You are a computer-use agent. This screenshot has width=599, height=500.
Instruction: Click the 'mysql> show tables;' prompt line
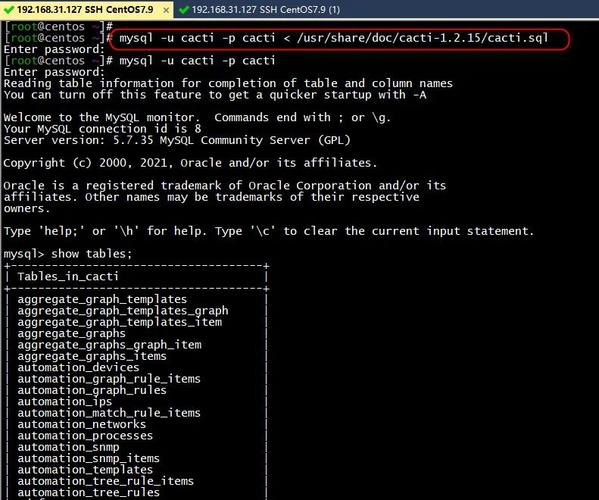pos(68,254)
